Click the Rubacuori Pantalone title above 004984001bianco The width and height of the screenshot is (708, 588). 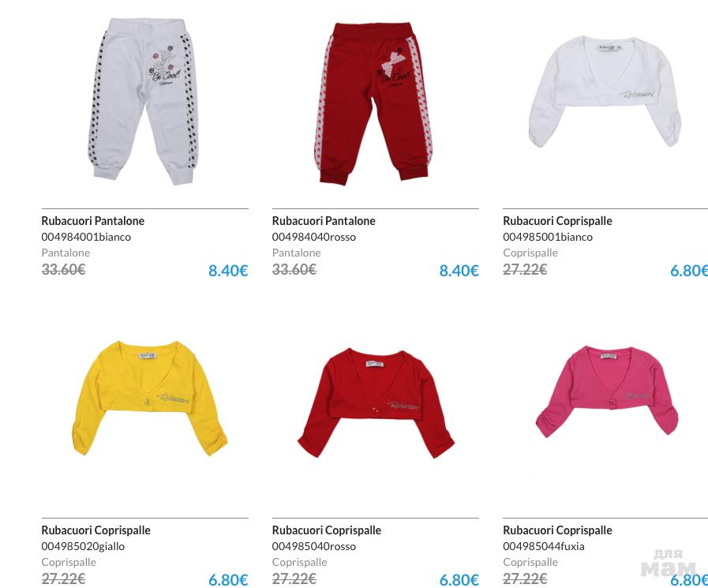92,221
